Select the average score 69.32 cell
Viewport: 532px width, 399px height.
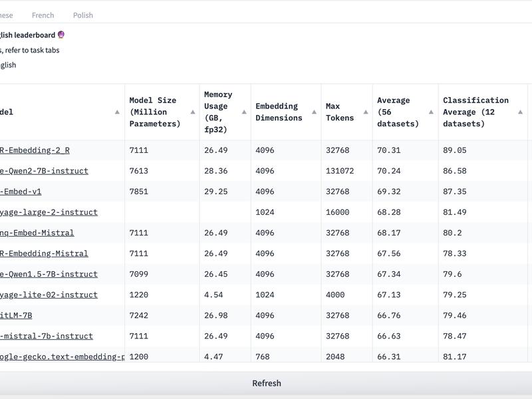[x=406, y=192]
